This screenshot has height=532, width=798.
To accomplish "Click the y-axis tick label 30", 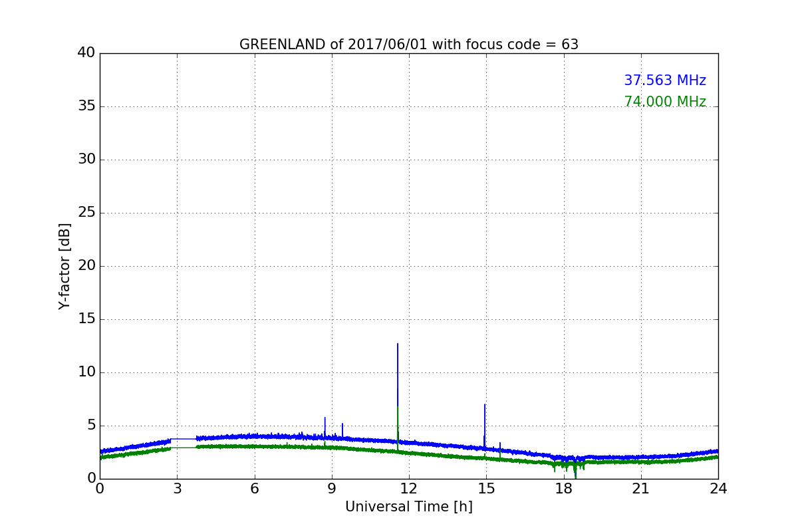I will point(86,159).
